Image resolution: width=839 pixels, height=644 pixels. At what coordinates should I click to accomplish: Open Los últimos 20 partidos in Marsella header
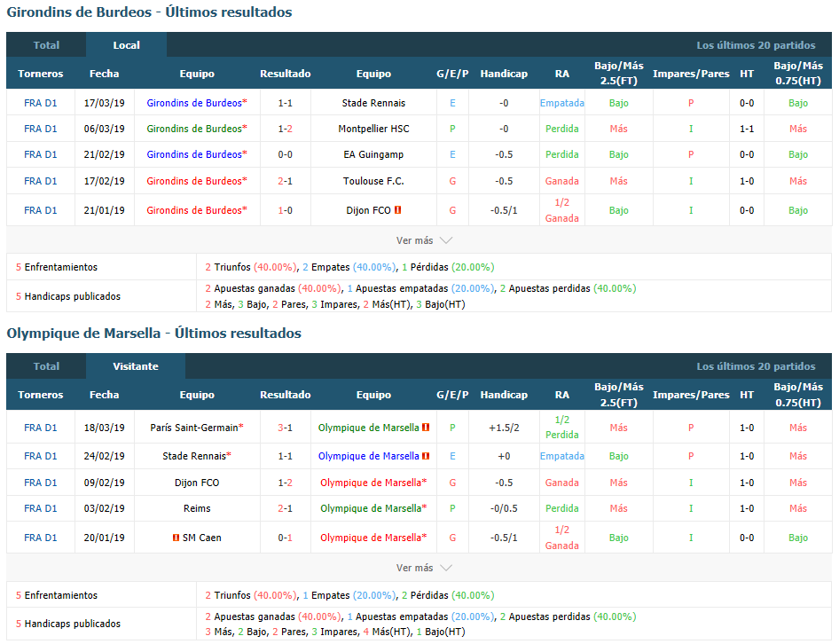[756, 366]
